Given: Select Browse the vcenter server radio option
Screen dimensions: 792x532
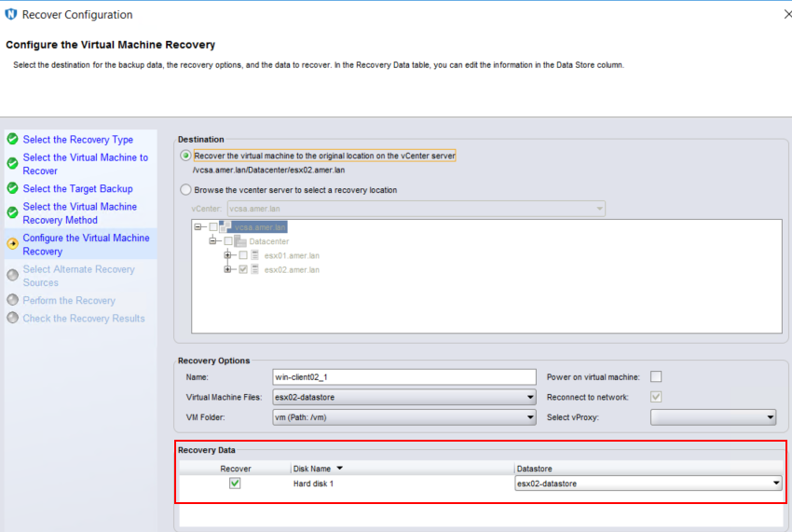Looking at the screenshot, I should coord(186,190).
